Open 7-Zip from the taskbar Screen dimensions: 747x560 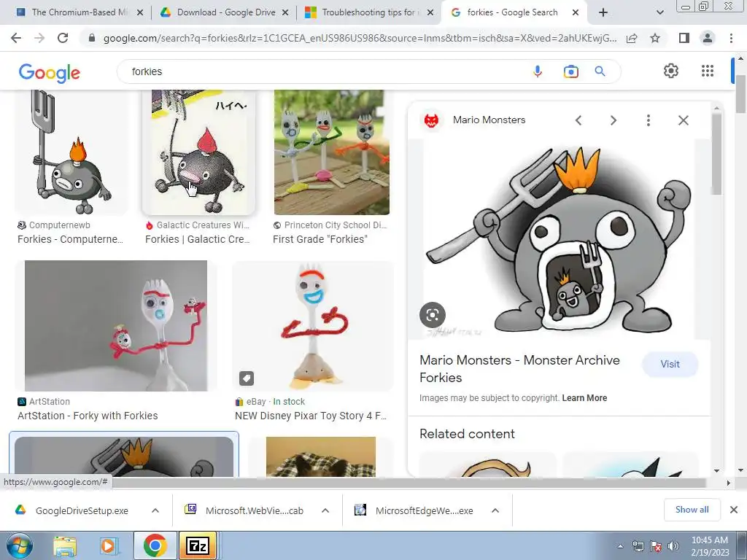198,545
